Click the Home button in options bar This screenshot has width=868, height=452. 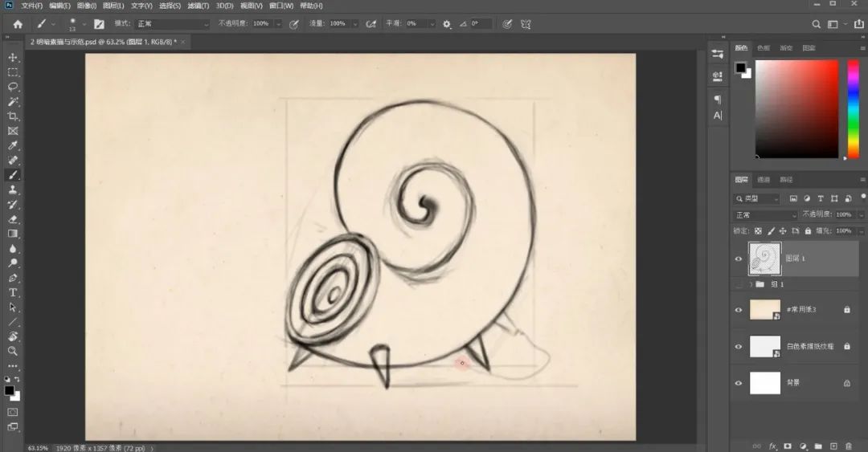coord(18,24)
